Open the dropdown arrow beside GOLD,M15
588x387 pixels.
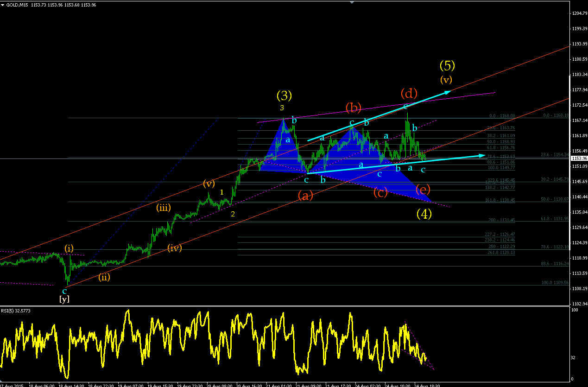3,5
